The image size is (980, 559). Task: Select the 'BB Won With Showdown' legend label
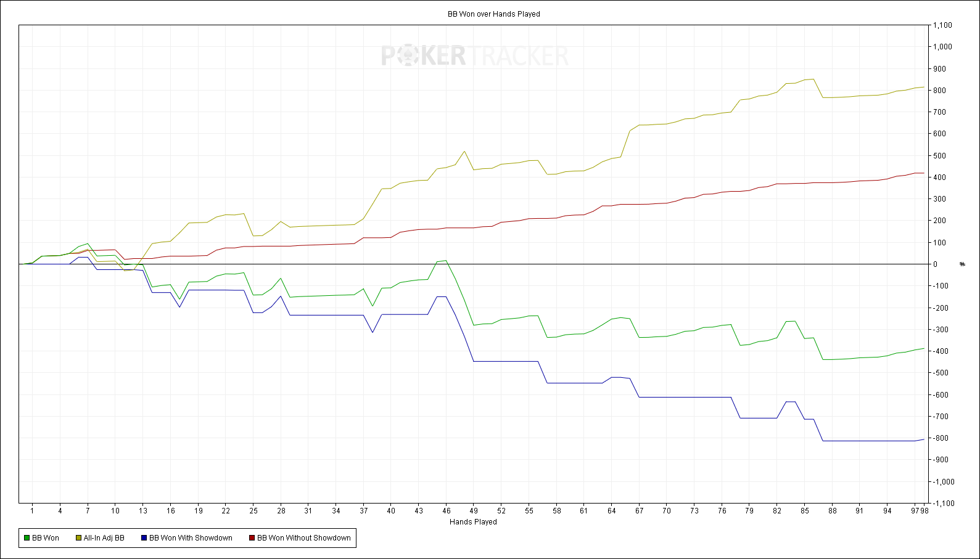[191, 538]
